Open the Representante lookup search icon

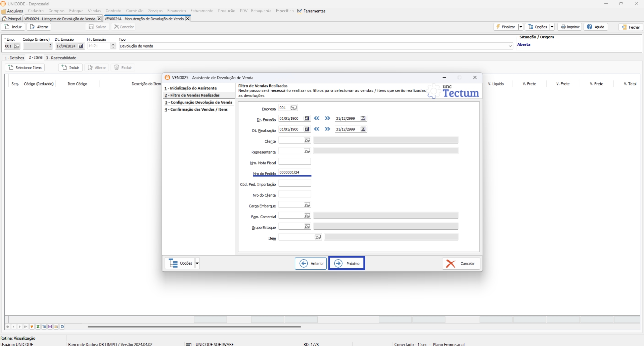tap(307, 151)
